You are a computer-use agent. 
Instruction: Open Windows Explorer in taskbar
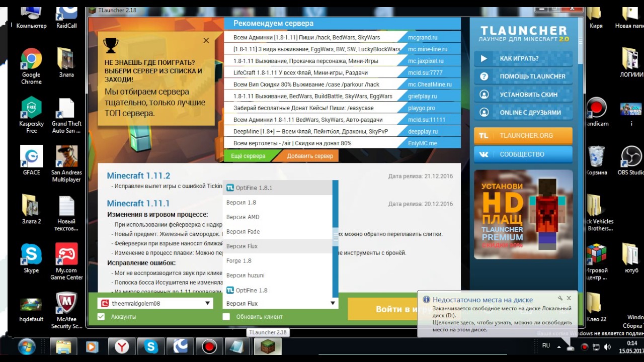[63, 347]
